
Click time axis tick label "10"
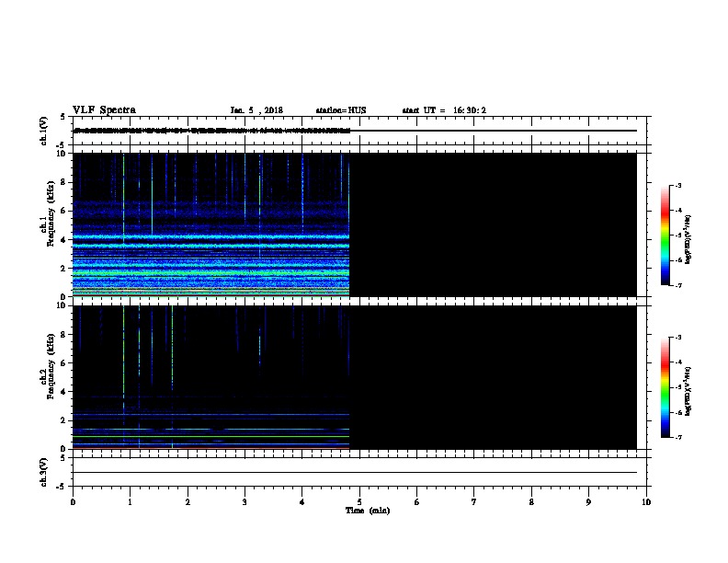(646, 502)
